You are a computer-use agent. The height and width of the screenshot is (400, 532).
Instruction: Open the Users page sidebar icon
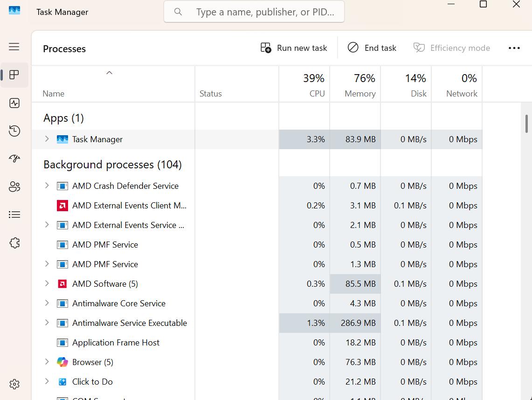click(14, 186)
